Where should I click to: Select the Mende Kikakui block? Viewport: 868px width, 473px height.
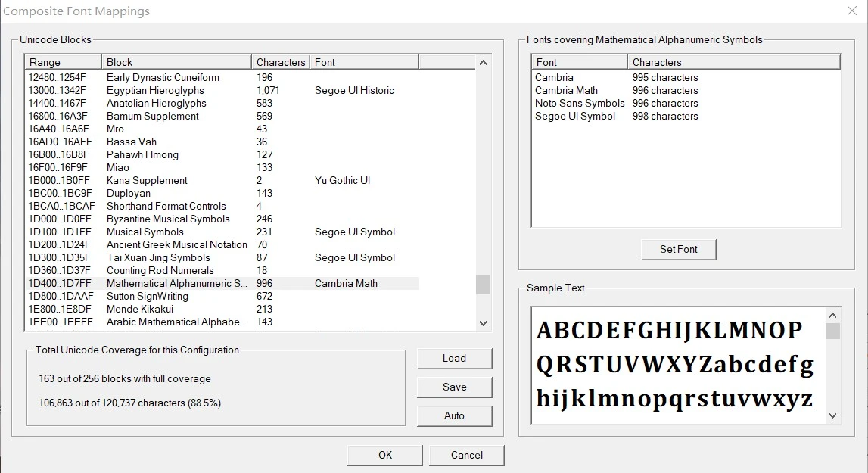(x=222, y=309)
